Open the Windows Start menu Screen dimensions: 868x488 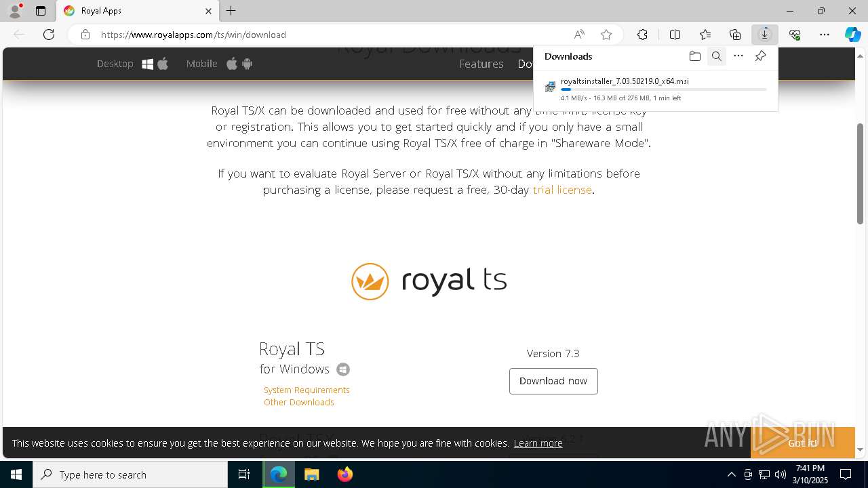point(16,474)
